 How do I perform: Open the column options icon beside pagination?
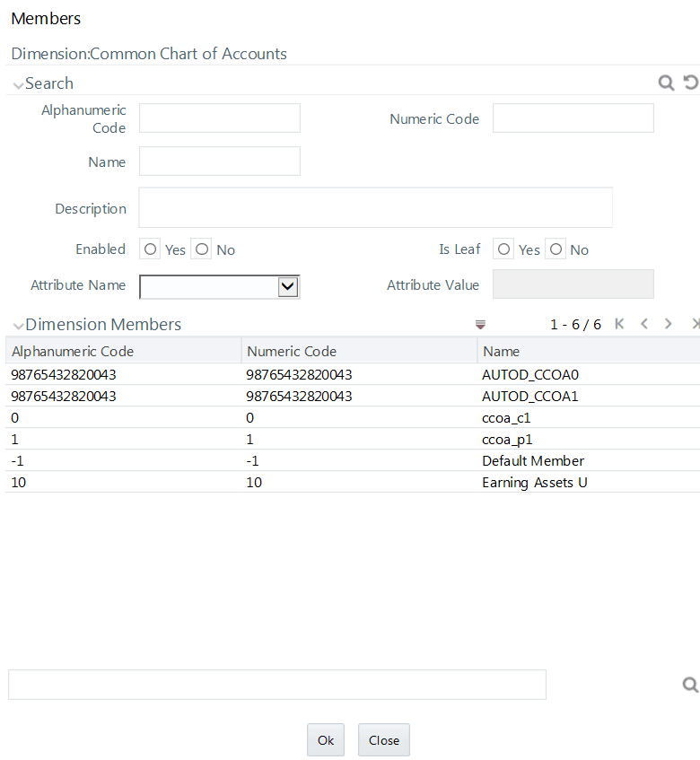(480, 324)
